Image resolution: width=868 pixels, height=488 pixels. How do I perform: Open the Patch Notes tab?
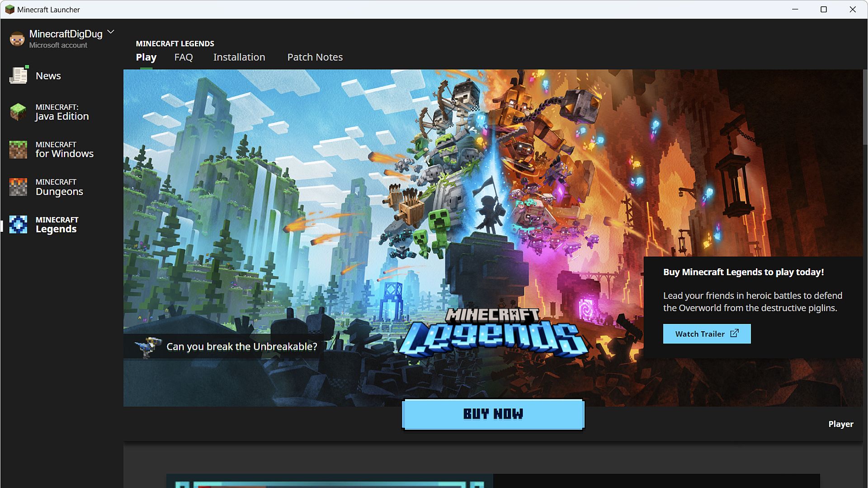pos(315,57)
